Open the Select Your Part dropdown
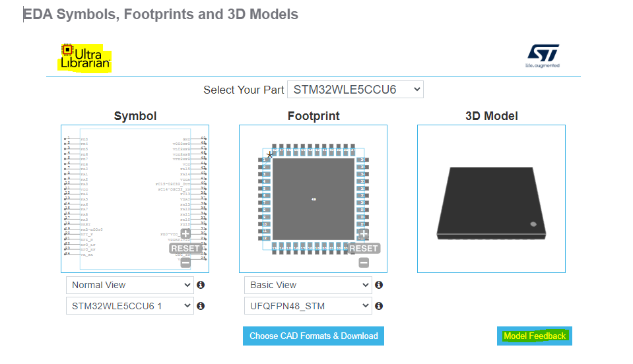 tap(355, 90)
